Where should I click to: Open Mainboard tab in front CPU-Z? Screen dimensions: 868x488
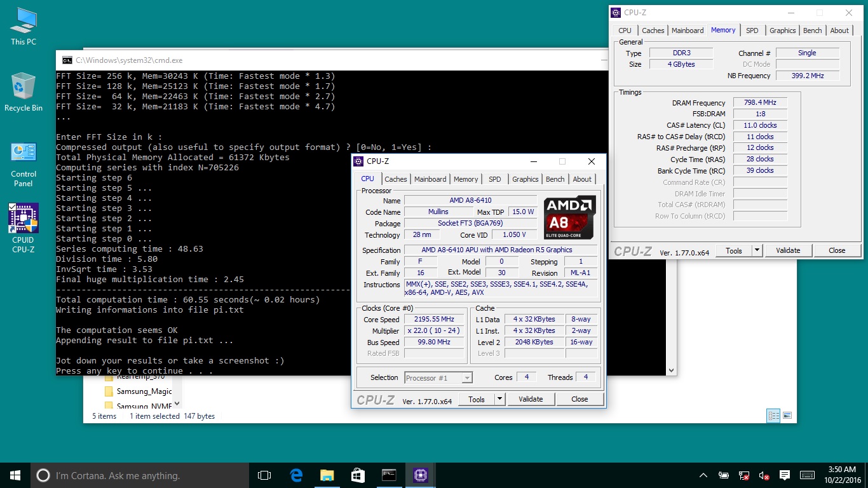tap(430, 179)
